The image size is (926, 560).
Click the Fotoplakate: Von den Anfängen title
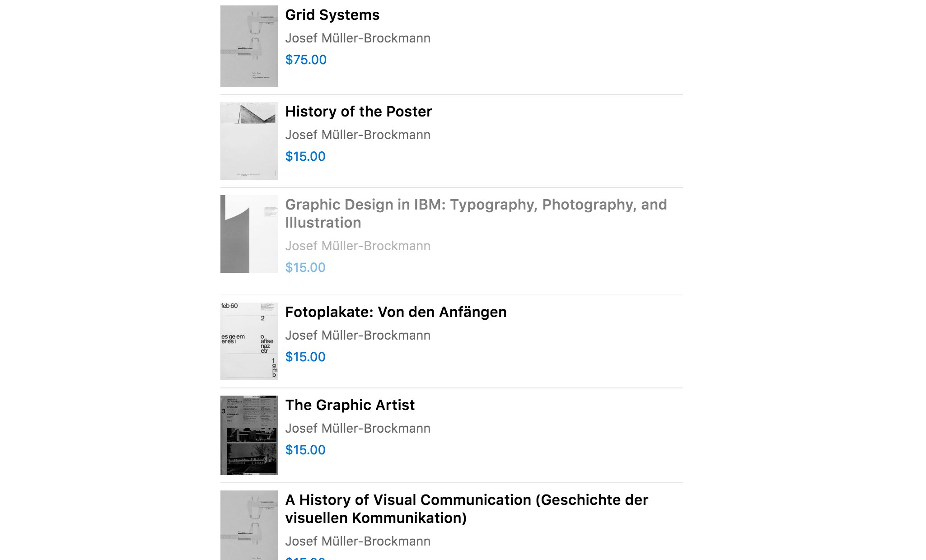(x=396, y=312)
